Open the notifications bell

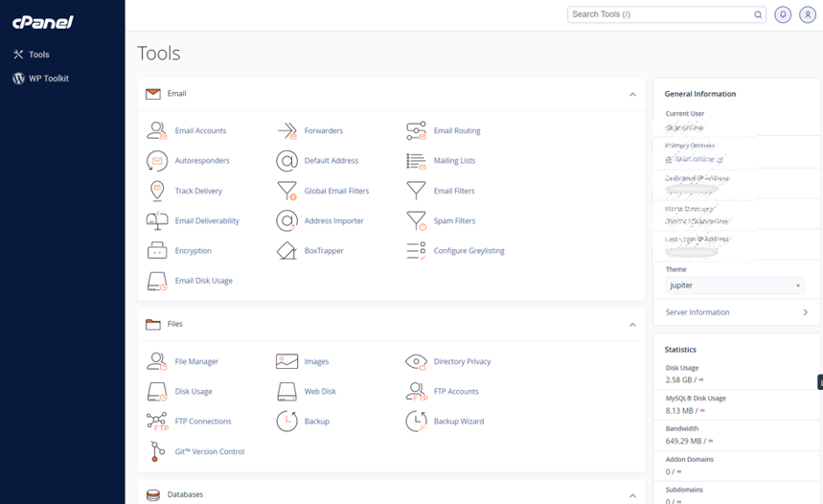(x=783, y=14)
